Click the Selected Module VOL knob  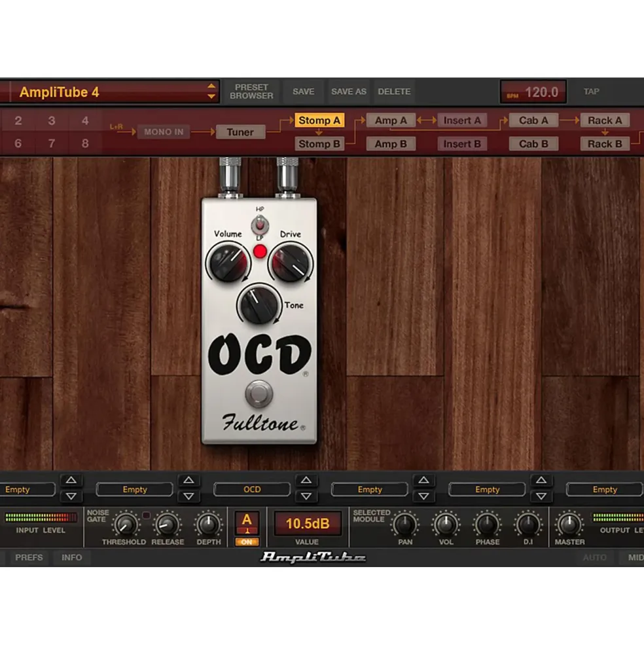click(x=446, y=525)
